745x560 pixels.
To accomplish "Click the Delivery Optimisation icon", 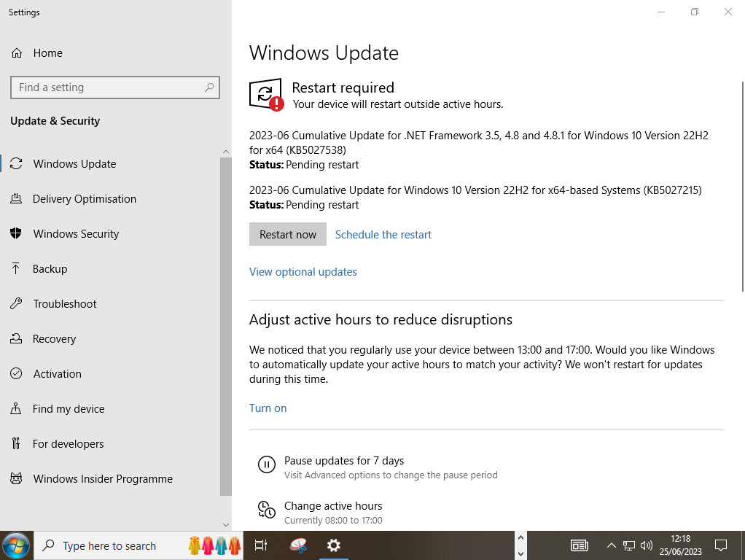I will (x=16, y=199).
